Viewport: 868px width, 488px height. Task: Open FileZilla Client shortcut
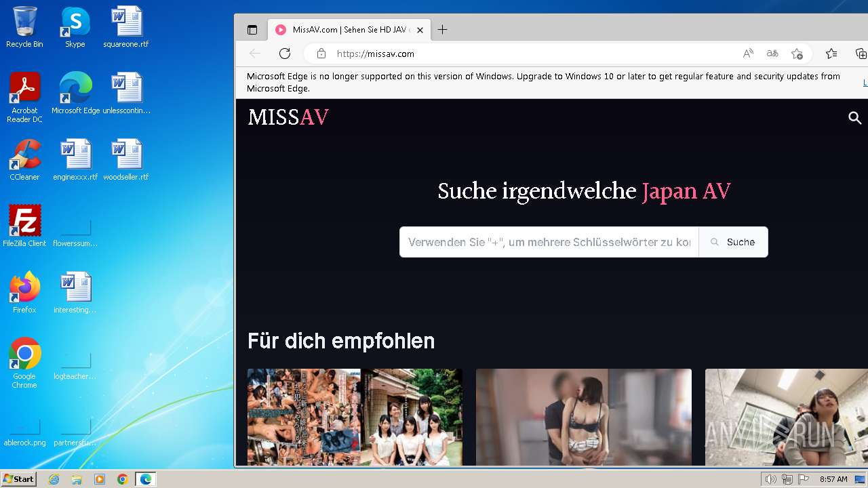click(24, 226)
